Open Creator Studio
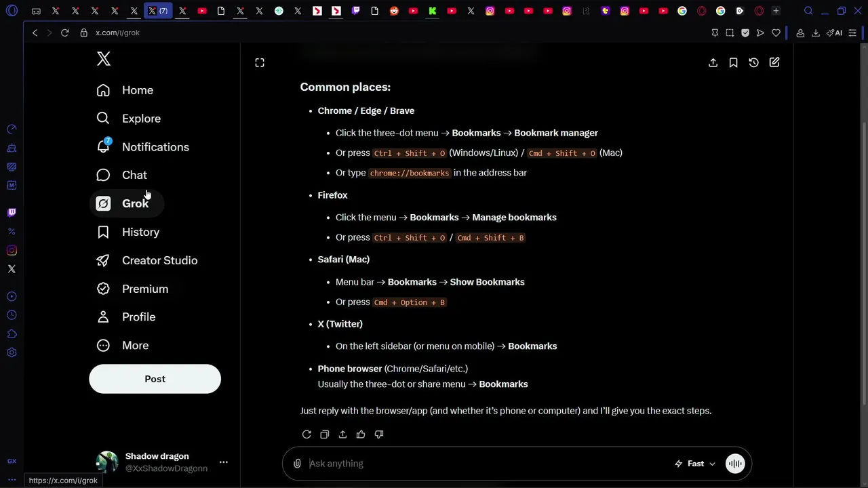 [147, 260]
